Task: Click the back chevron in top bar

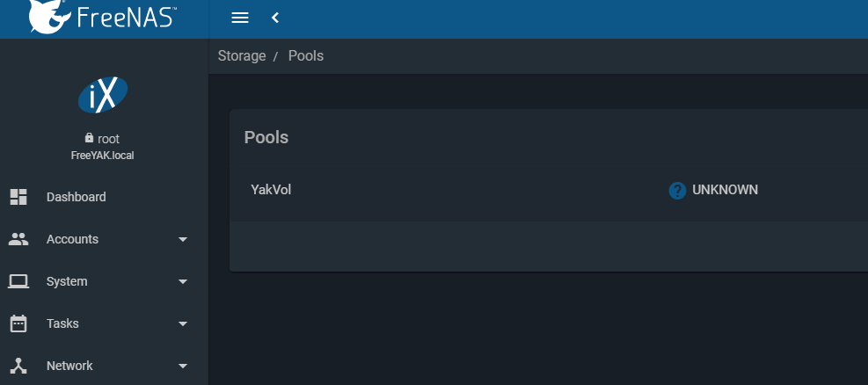Action: coord(275,18)
